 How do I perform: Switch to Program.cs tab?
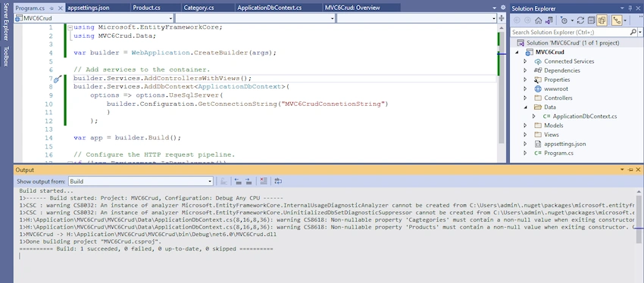[x=30, y=8]
